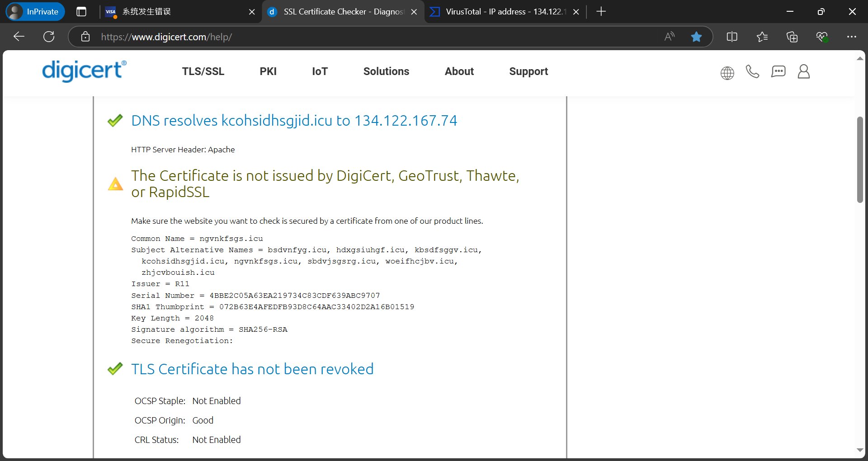This screenshot has height=461, width=868.
Task: Select the DNS resolves heading text
Action: 294,121
